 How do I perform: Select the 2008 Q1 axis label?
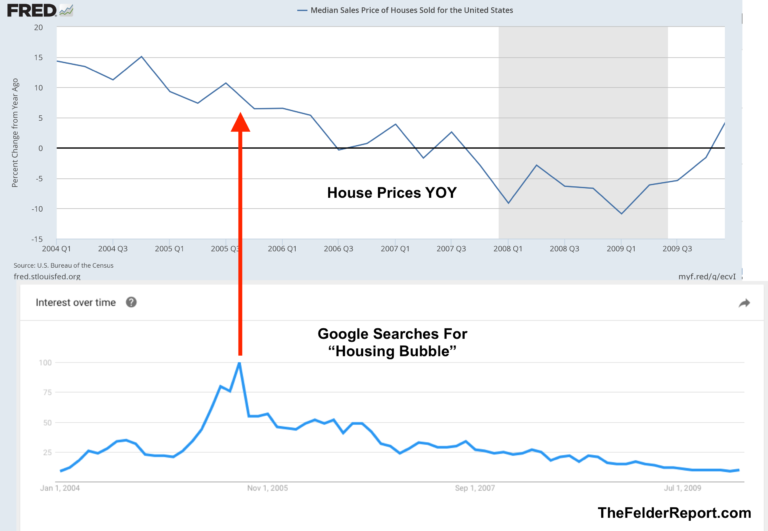pyautogui.click(x=508, y=249)
